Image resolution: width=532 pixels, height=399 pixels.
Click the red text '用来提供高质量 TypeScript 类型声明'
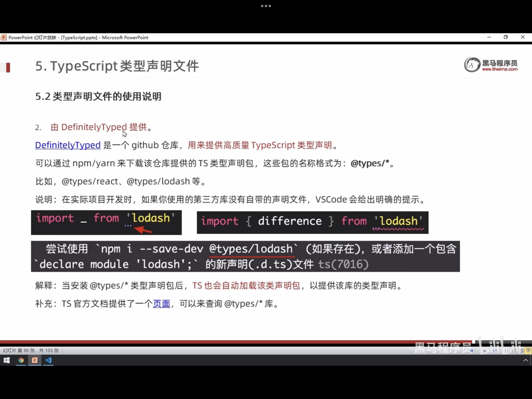point(260,145)
